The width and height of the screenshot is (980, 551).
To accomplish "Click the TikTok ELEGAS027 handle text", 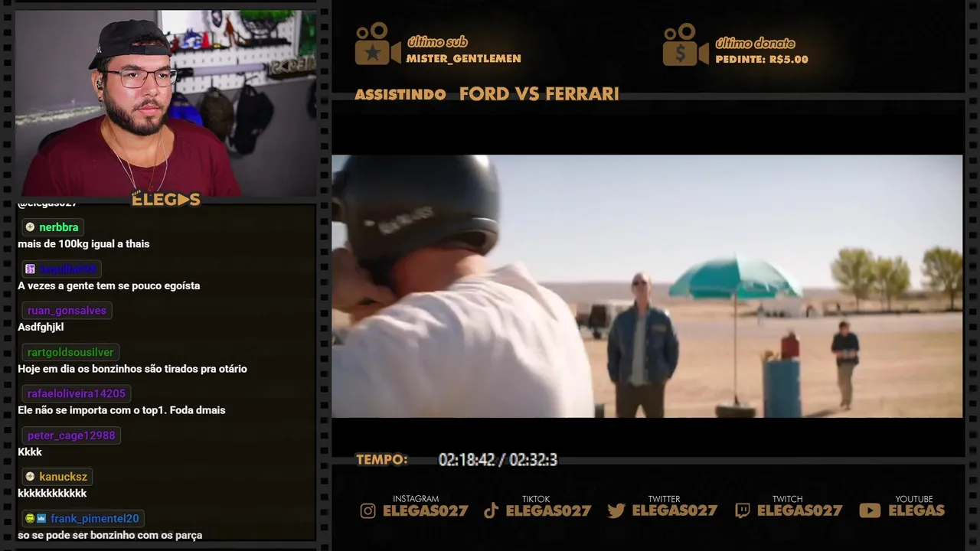I will coord(549,511).
